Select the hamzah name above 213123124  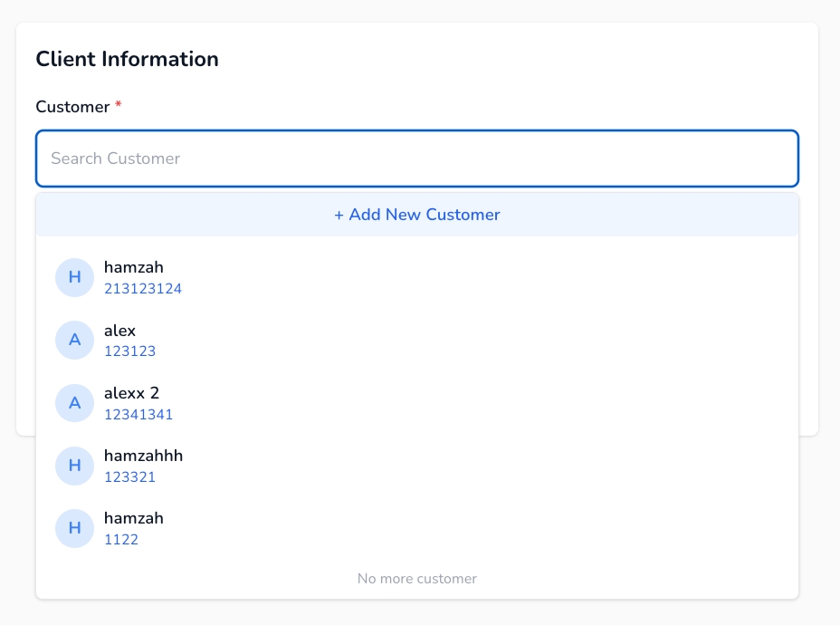point(133,267)
